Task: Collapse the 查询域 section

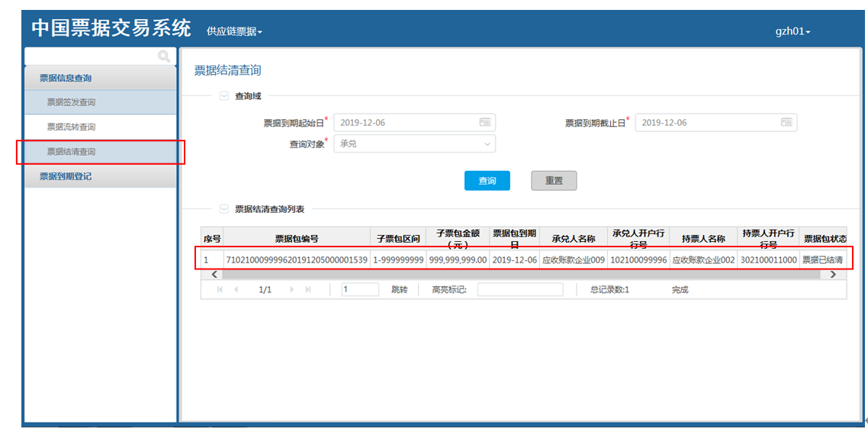Action: 224,96
